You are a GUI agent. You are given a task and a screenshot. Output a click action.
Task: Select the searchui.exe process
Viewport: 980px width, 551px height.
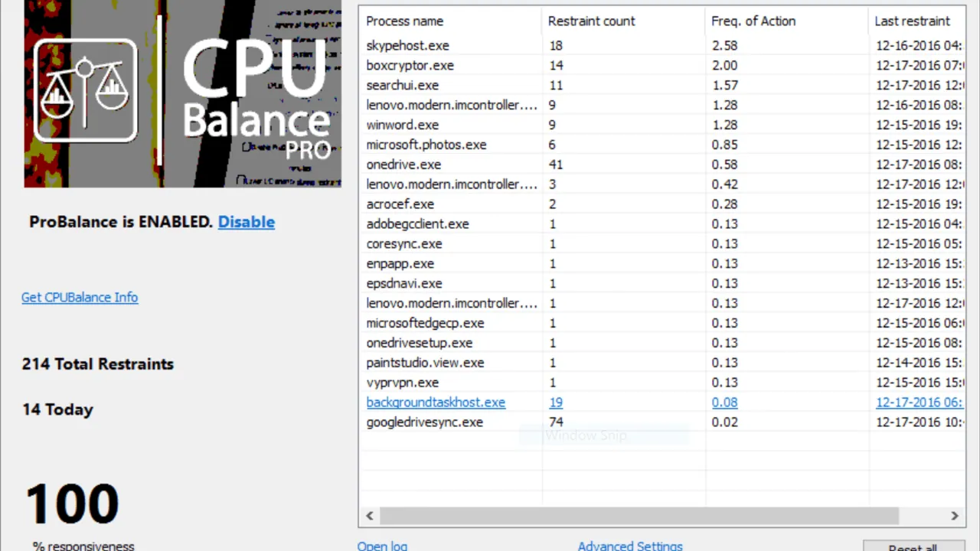click(x=402, y=86)
